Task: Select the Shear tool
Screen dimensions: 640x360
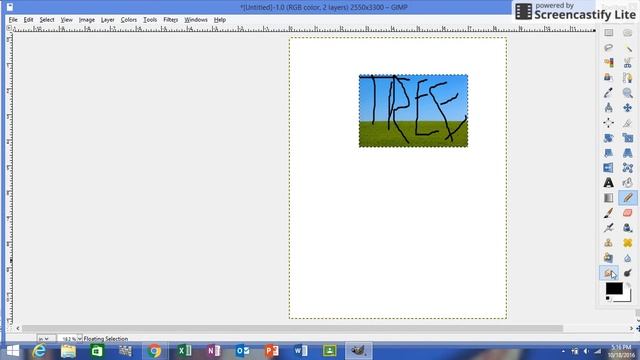Action: coord(609,153)
